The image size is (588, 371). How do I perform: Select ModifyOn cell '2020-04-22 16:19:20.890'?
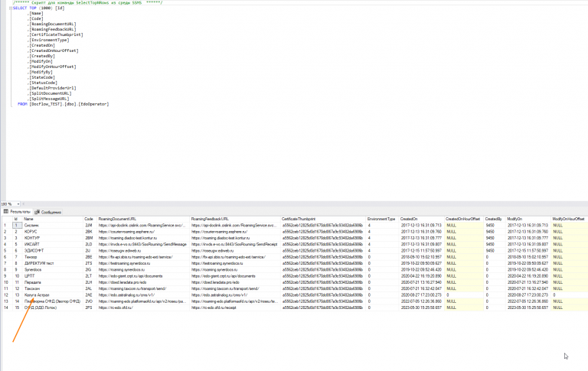coord(528,276)
